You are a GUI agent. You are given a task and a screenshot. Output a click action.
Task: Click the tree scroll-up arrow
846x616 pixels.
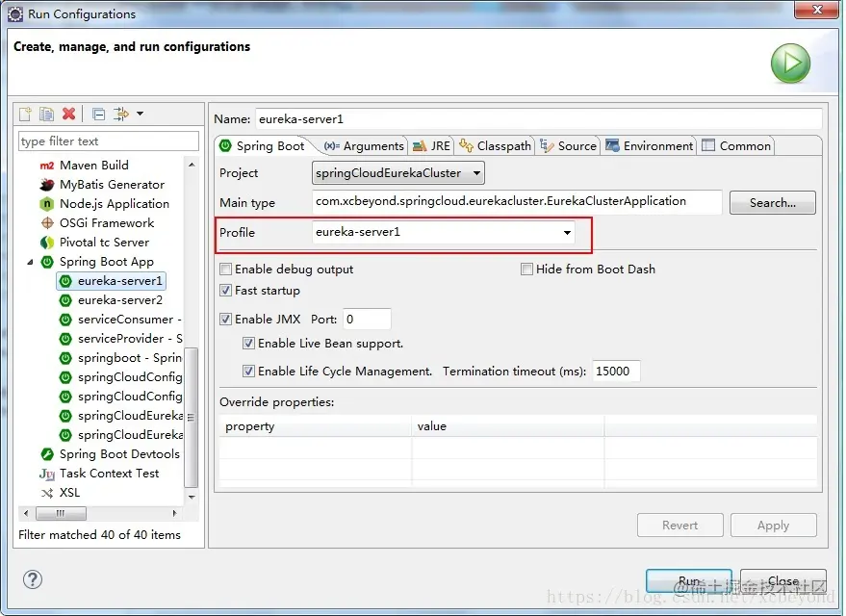coord(192,165)
